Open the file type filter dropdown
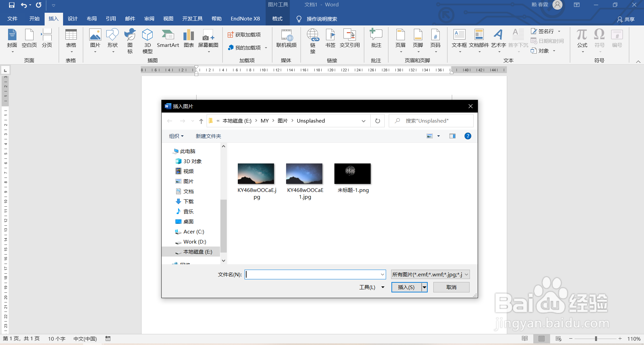The image size is (644, 345). coord(430,275)
